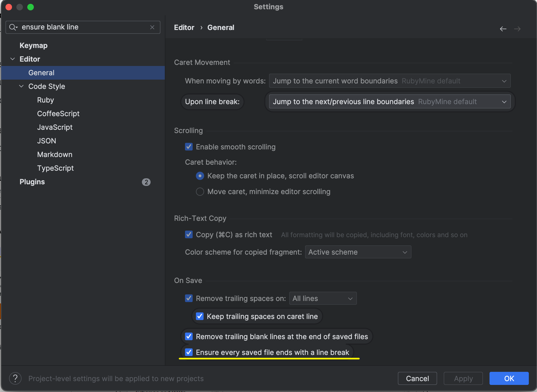Click inside the settings search field

click(x=82, y=27)
